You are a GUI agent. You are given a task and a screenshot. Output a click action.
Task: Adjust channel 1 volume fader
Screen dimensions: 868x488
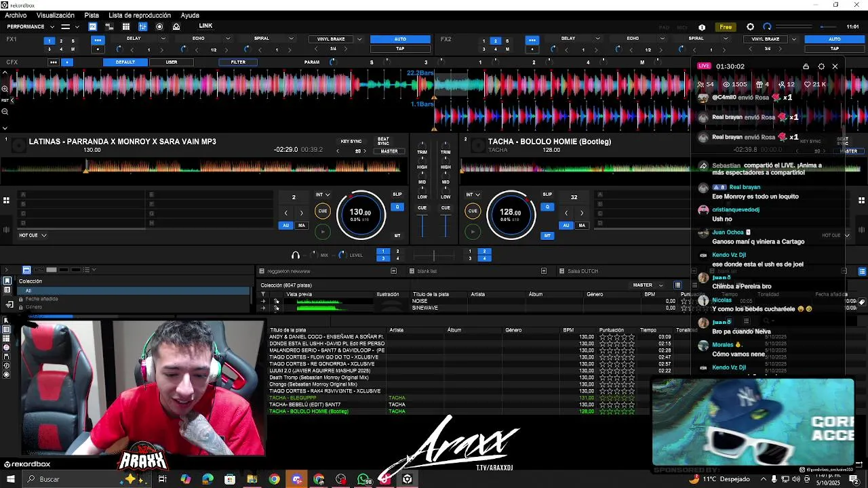422,226
